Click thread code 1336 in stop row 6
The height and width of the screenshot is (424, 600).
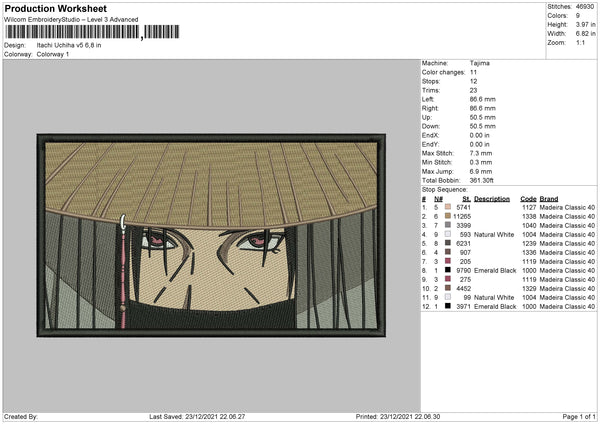(529, 253)
